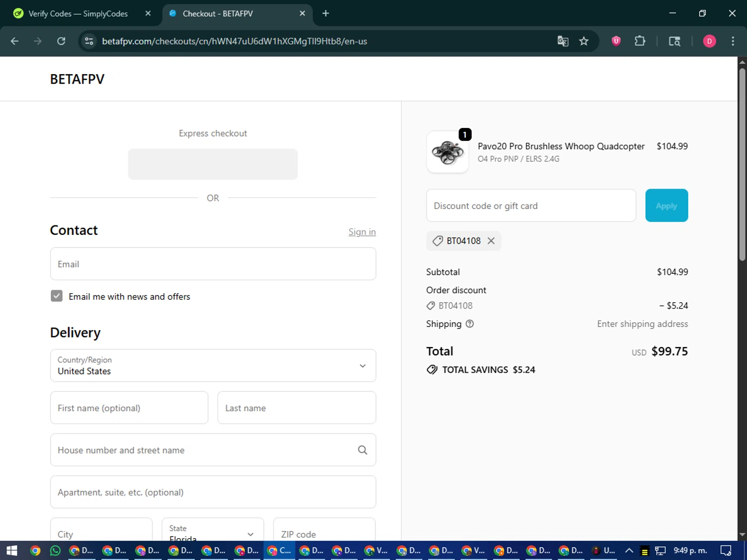Click the Pavo20 Pro Brushless Whoop Quadcopter title

(x=561, y=146)
